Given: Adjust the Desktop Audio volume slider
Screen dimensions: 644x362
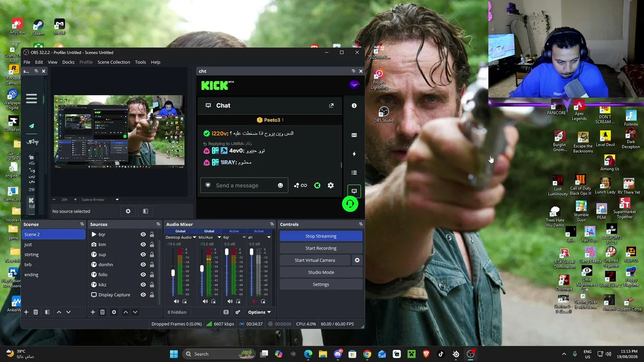Looking at the screenshot, I should click(173, 273).
